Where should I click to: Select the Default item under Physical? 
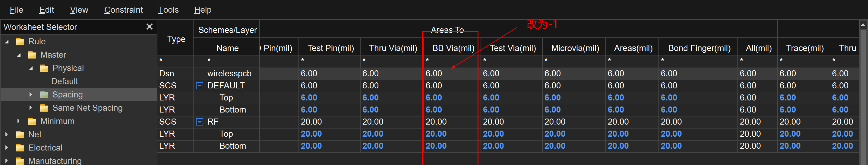pos(64,82)
